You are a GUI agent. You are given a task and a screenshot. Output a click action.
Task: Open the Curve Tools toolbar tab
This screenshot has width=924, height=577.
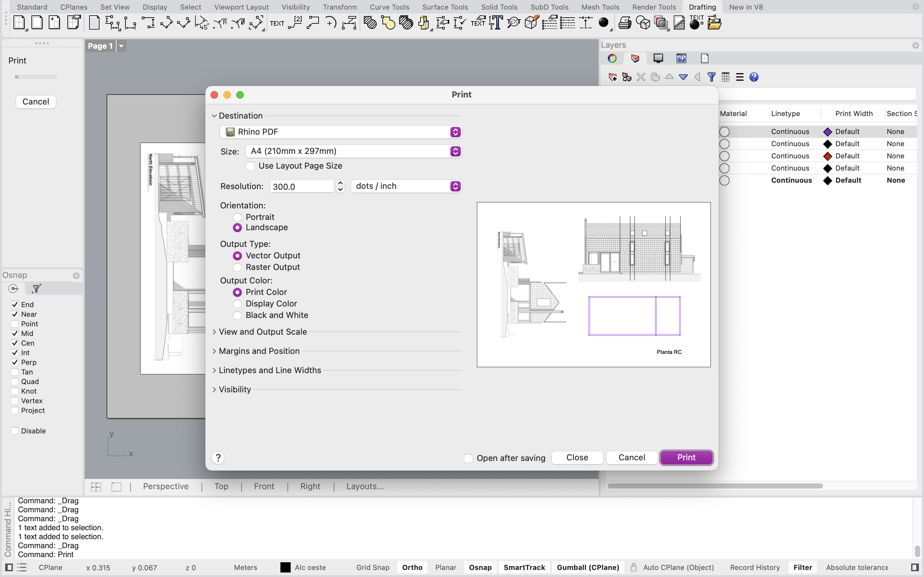click(x=389, y=7)
